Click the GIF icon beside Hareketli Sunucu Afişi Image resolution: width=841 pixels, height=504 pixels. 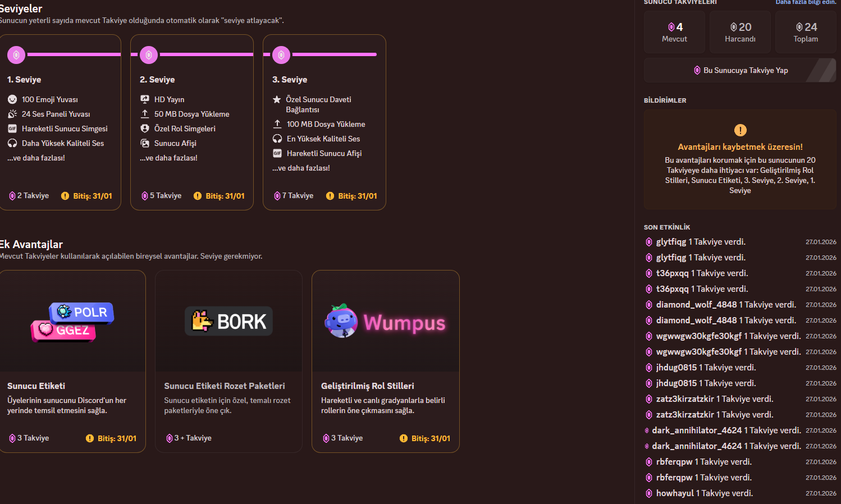277,153
